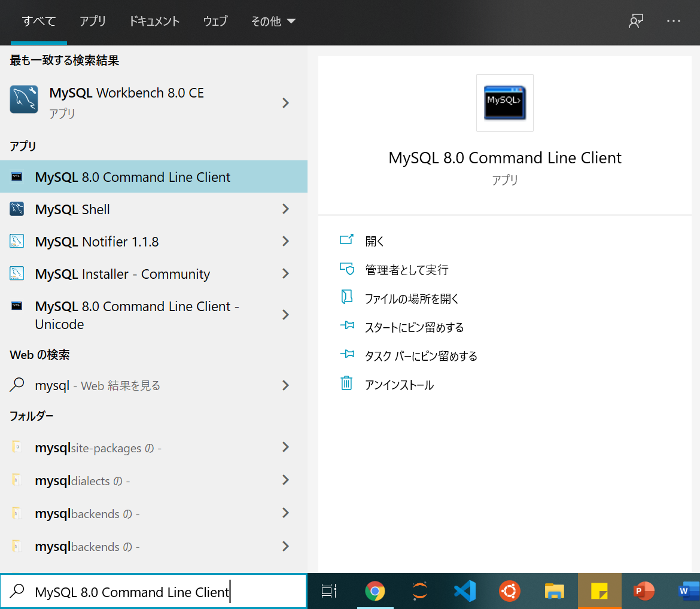Click the mysql site-packages folder icon
Viewport: 700px width, 609px height.
coord(17,446)
